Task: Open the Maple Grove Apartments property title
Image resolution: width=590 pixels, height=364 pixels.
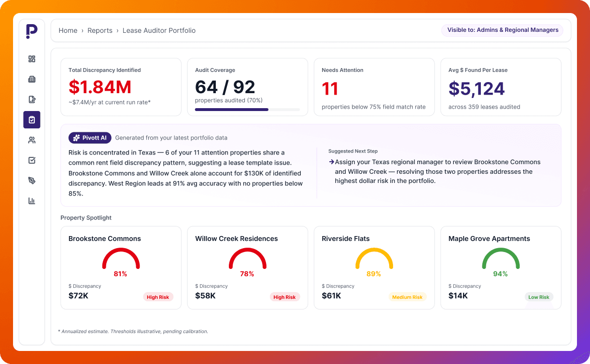Action: click(489, 238)
